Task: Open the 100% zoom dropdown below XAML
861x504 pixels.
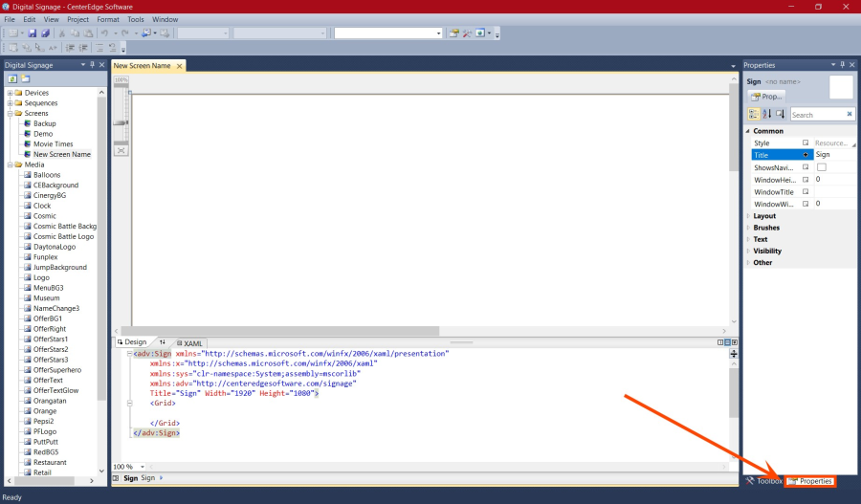Action: click(x=142, y=467)
